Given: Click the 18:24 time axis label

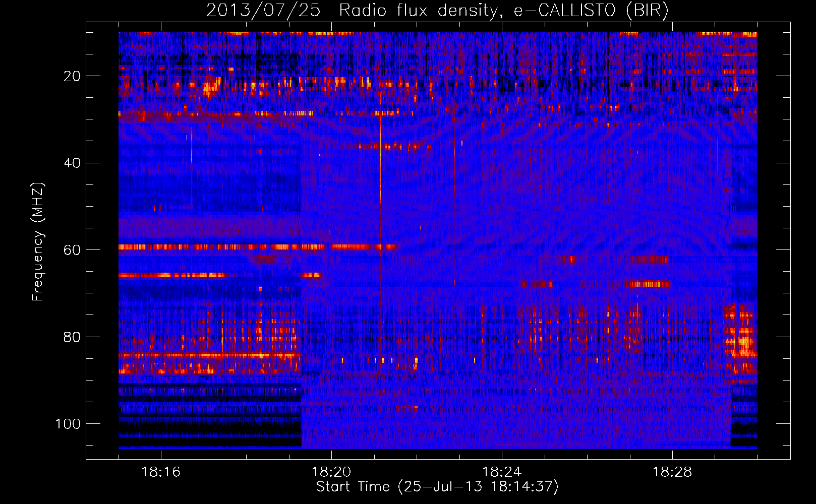Looking at the screenshot, I should (502, 472).
